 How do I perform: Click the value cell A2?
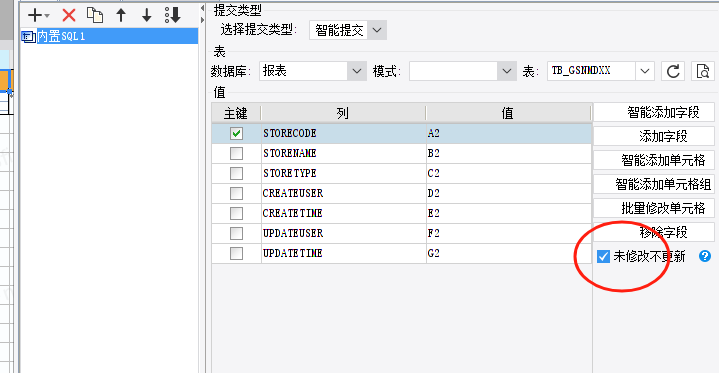[509, 133]
